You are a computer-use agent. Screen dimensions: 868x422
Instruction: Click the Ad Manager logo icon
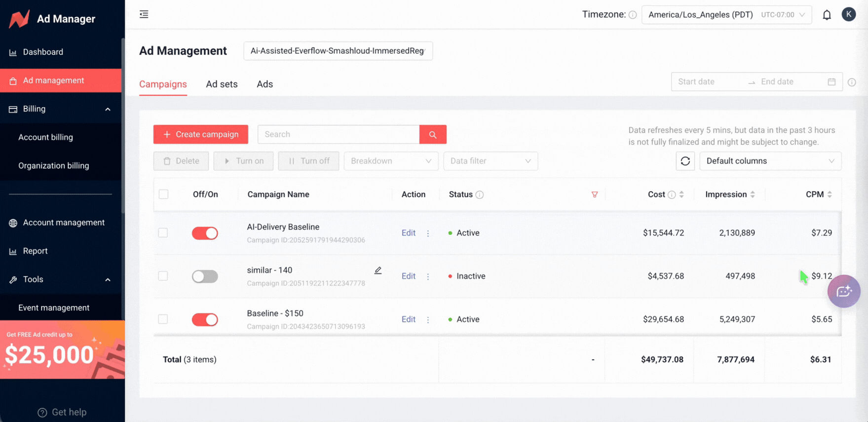pos(19,19)
